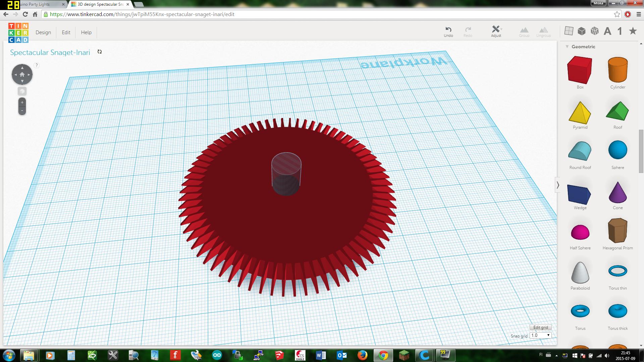Screen dimensions: 644x362
Task: Click the design name Spectacular Snaget-Inari
Action: (50, 52)
